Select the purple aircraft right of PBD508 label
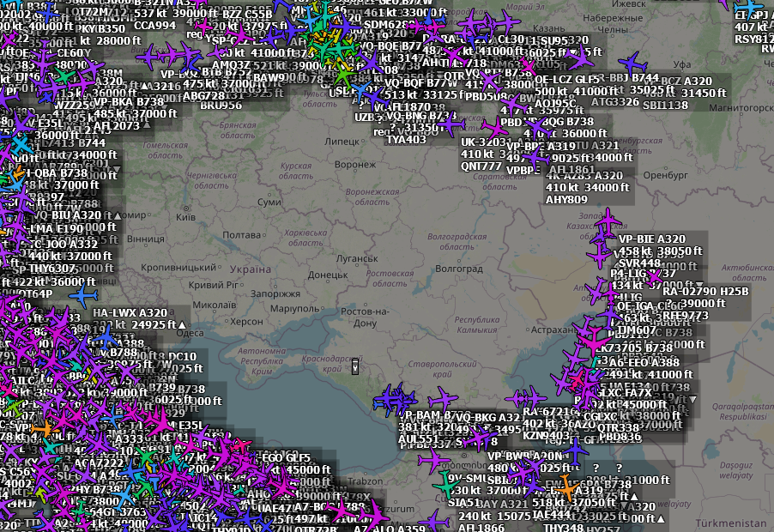 click(x=513, y=104)
